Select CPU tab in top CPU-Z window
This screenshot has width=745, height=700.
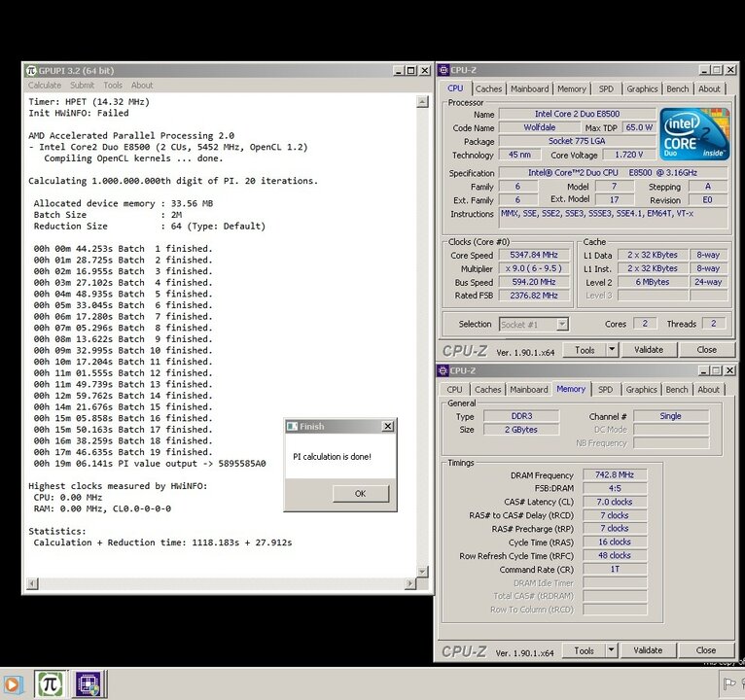pos(455,88)
